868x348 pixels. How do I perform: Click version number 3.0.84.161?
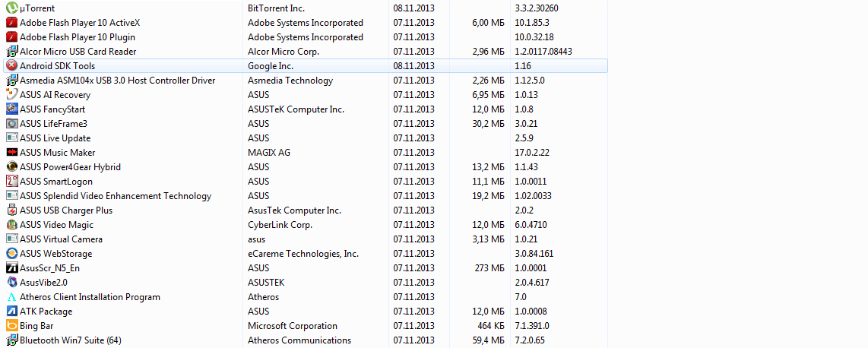(x=534, y=253)
